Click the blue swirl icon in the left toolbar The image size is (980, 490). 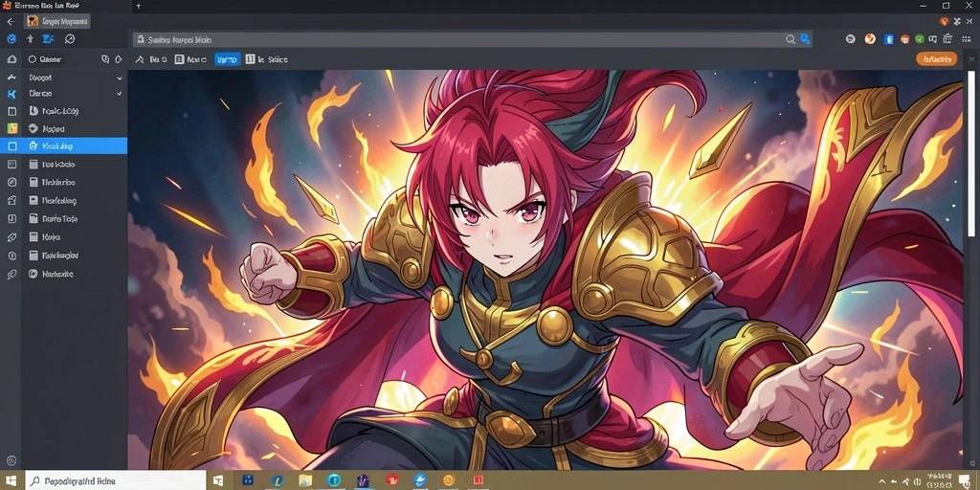click(11, 38)
